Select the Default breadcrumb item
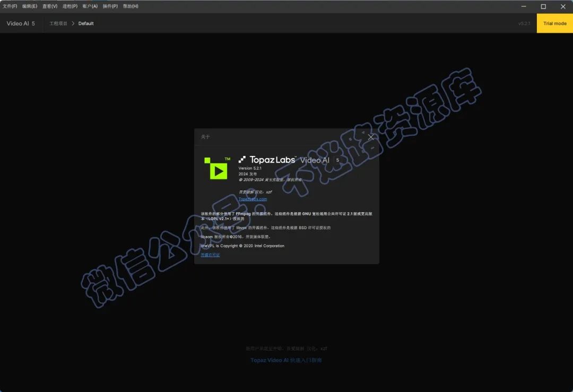The height and width of the screenshot is (392, 573). (x=86, y=23)
